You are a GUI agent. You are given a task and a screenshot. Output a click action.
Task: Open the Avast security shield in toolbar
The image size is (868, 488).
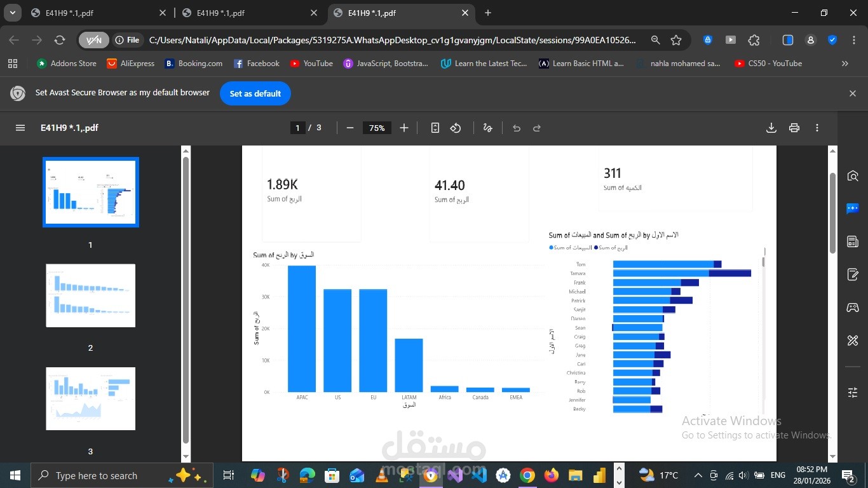click(x=832, y=39)
